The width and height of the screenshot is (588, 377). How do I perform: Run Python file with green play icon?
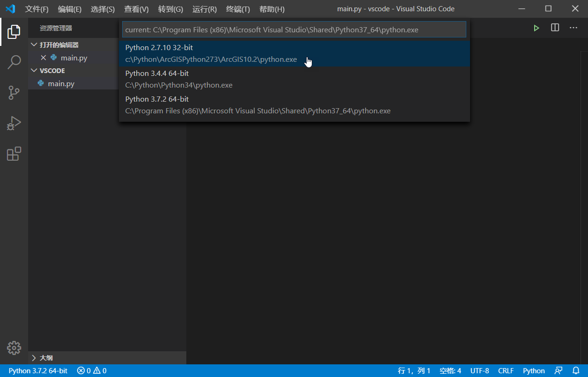click(x=537, y=28)
